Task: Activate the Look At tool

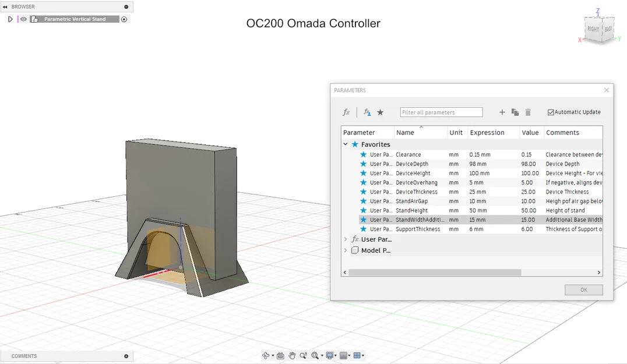Action: [279, 355]
